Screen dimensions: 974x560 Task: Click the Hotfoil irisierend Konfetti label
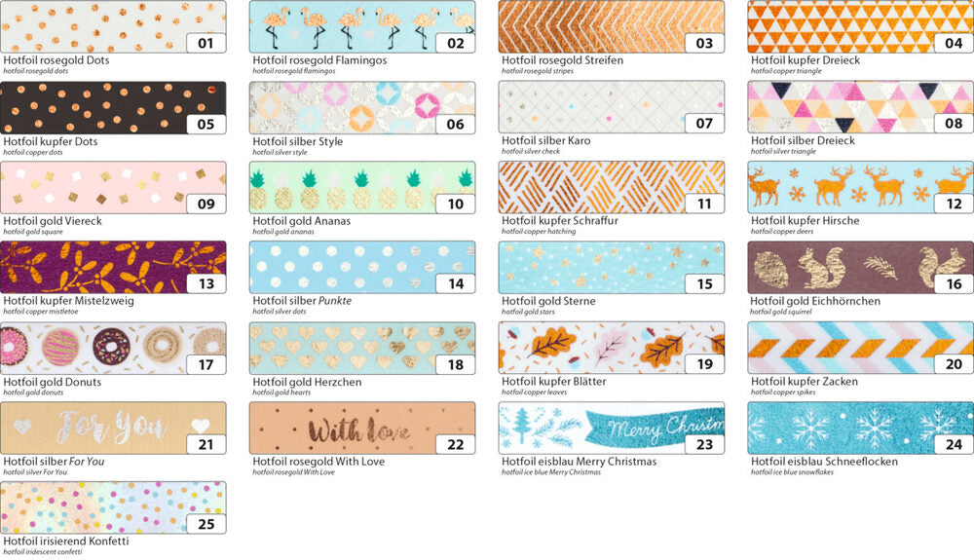coord(66,541)
